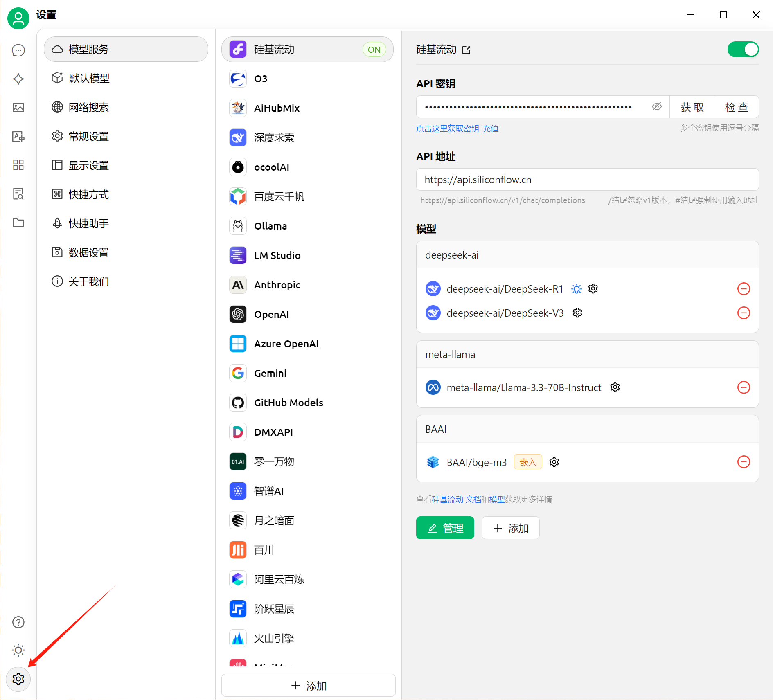Select 快捷方式 settings menu
The height and width of the screenshot is (700, 773).
[126, 194]
